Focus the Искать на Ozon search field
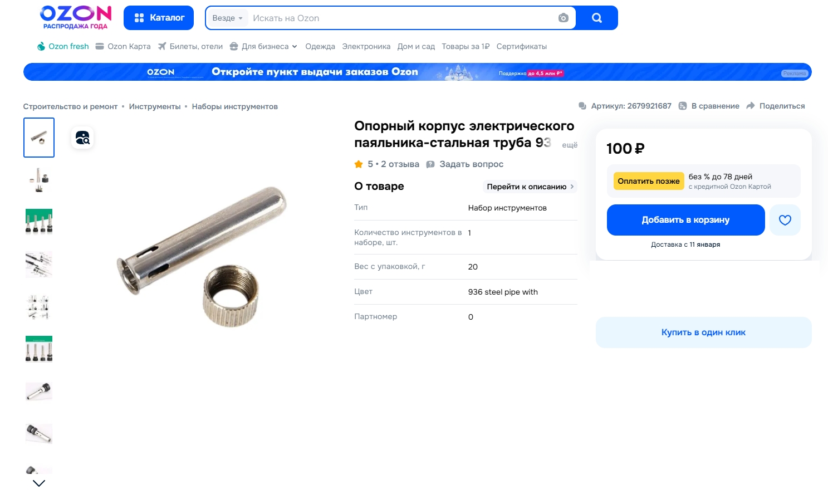828x504 pixels. [402, 18]
